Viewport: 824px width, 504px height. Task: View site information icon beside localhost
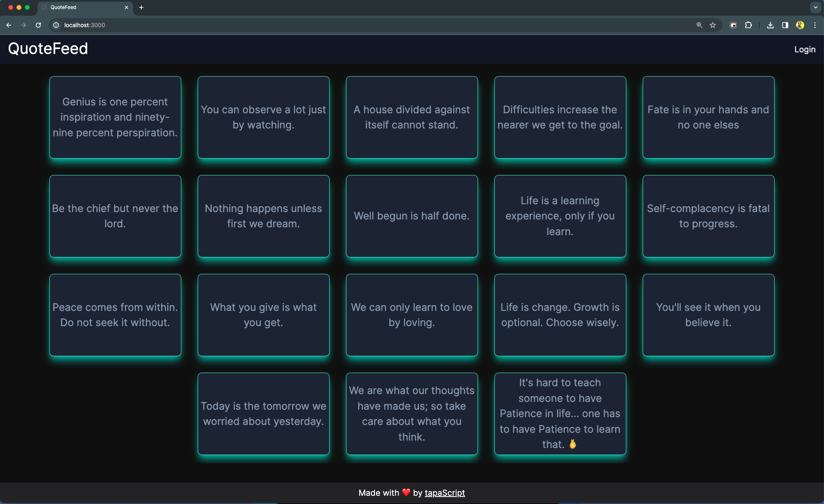click(x=56, y=25)
